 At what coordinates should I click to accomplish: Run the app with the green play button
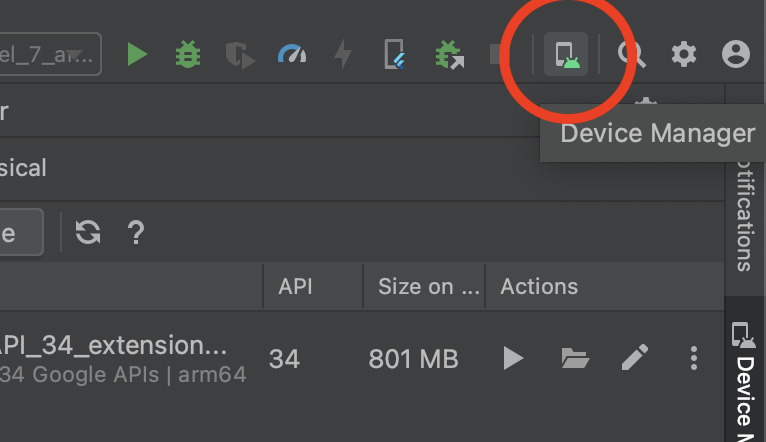pyautogui.click(x=137, y=54)
